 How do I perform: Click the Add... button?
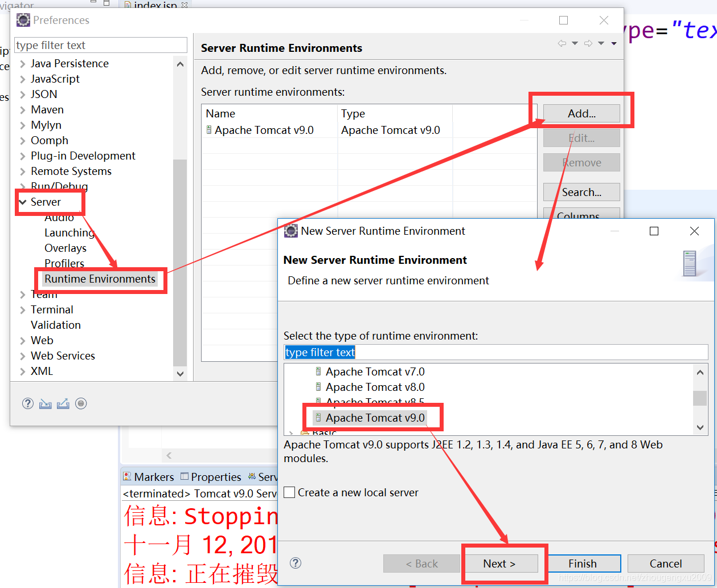point(581,113)
